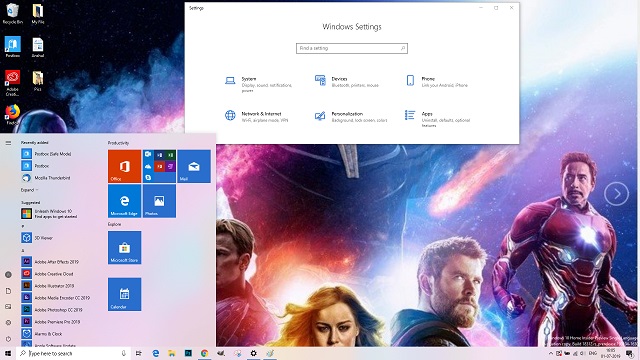Select the Pics folder on desktop

[38, 80]
